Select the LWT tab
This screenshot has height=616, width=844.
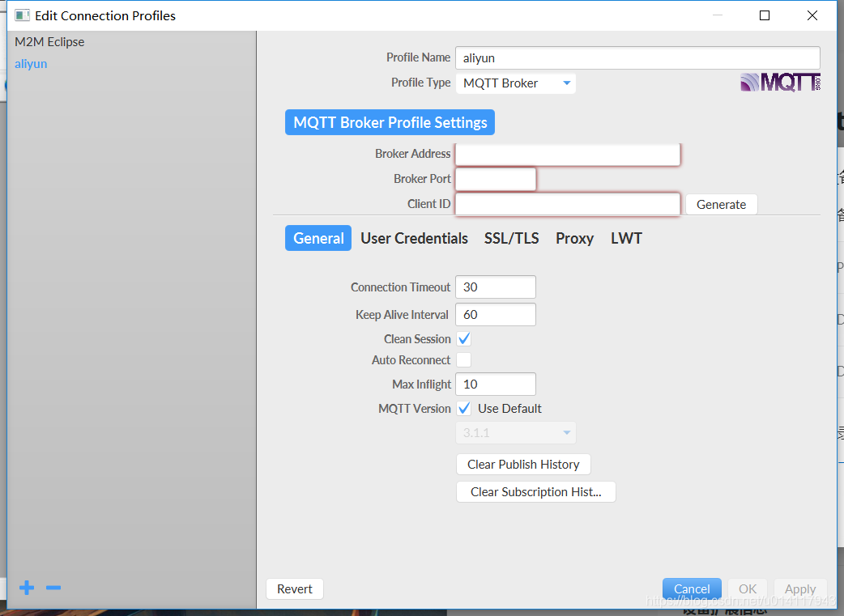point(626,238)
